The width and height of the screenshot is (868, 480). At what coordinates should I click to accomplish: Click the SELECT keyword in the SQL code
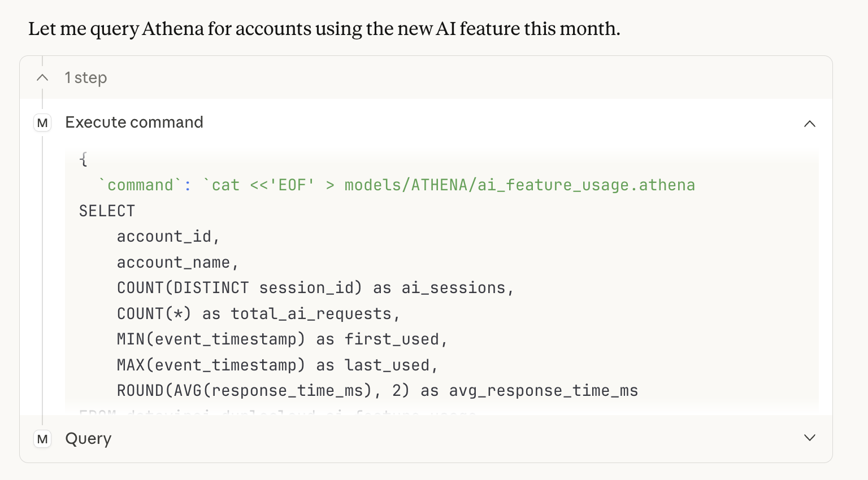[x=107, y=211]
